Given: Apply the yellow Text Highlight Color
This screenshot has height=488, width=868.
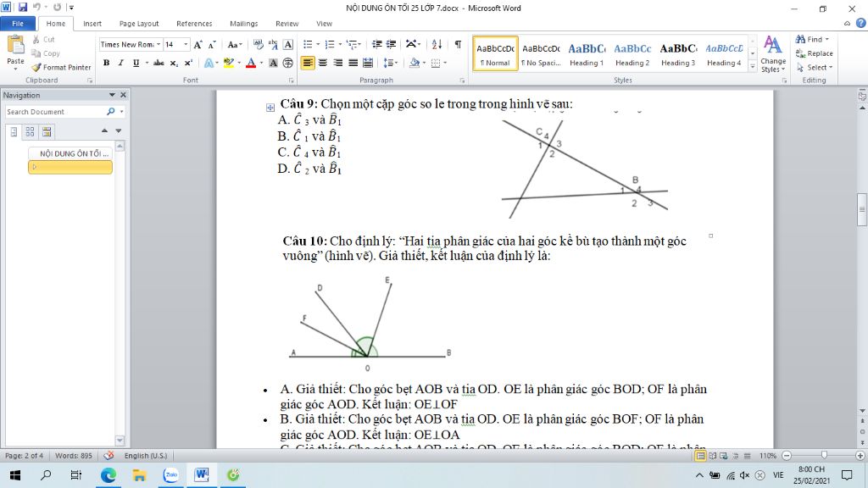Looking at the screenshot, I should 229,63.
